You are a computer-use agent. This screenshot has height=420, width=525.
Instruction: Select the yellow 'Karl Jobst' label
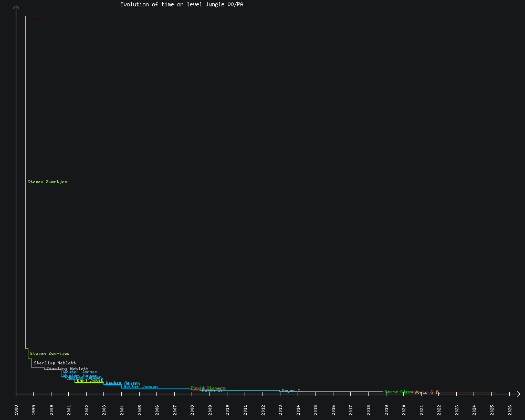(x=90, y=381)
